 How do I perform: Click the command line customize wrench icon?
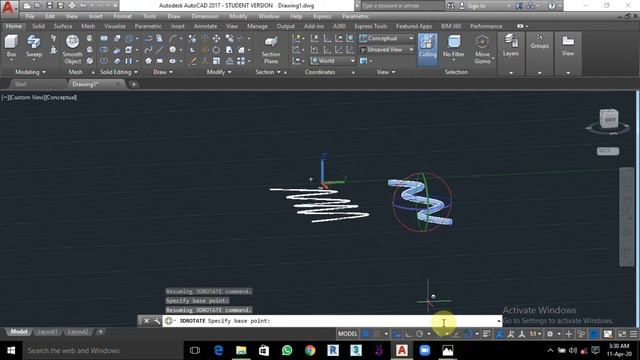pos(157,321)
